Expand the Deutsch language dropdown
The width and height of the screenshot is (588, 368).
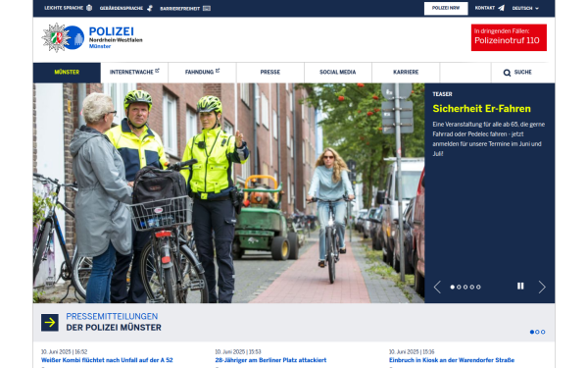[525, 8]
